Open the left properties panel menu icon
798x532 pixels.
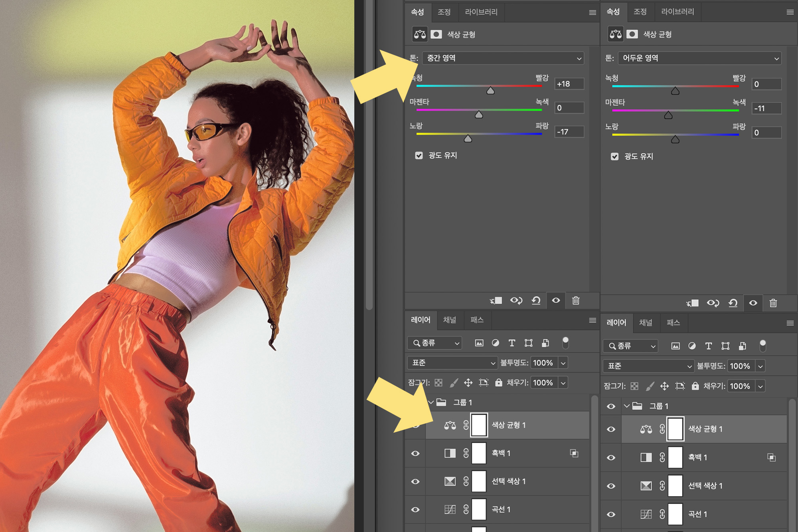(593, 12)
